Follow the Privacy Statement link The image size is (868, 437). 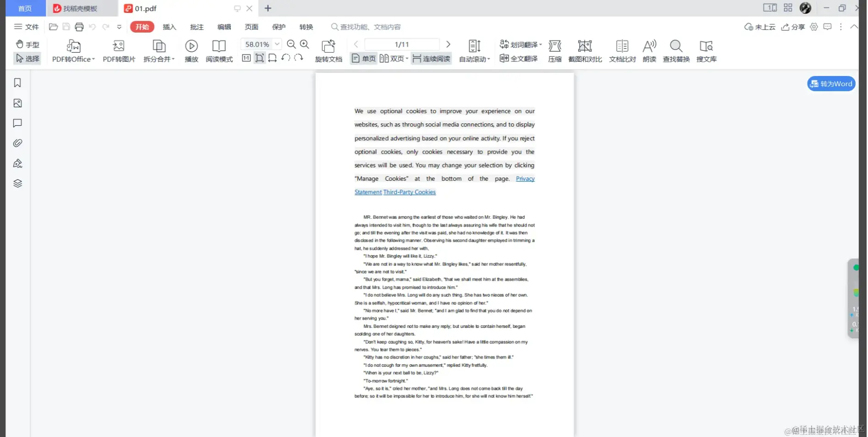[525, 179]
